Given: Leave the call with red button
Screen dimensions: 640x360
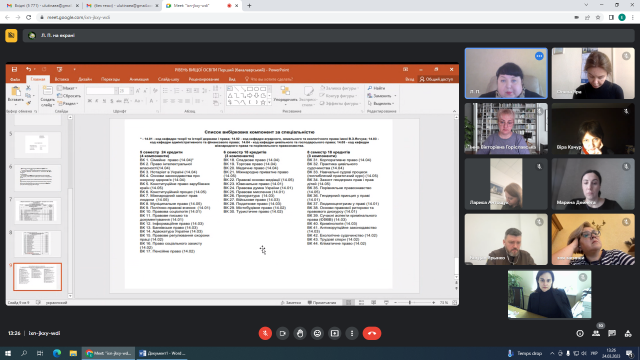Looking at the screenshot, I should (372, 333).
